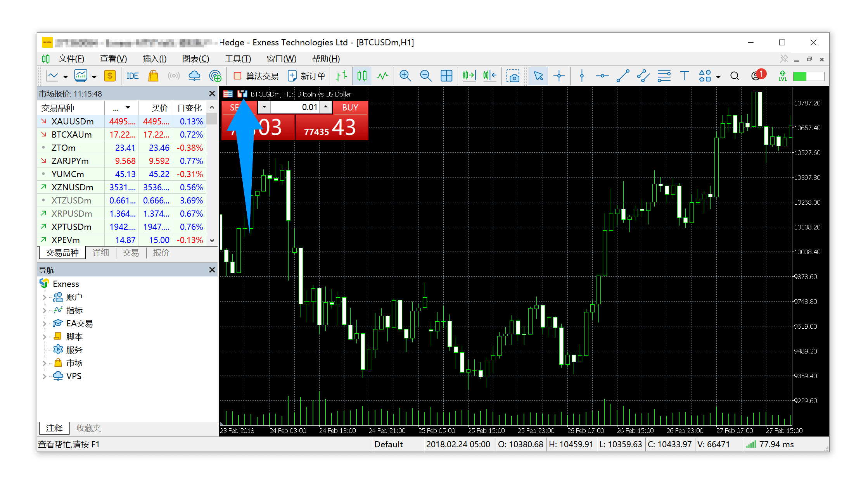Viewport: 868px width, 488px height.
Task: Open the File menu 文件(F)
Action: point(71,59)
